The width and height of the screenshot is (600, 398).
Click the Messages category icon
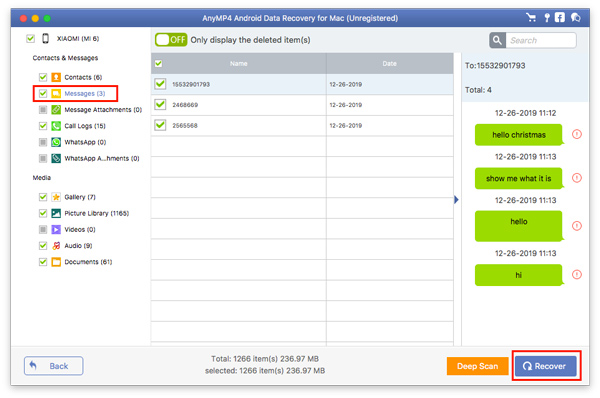tap(56, 93)
